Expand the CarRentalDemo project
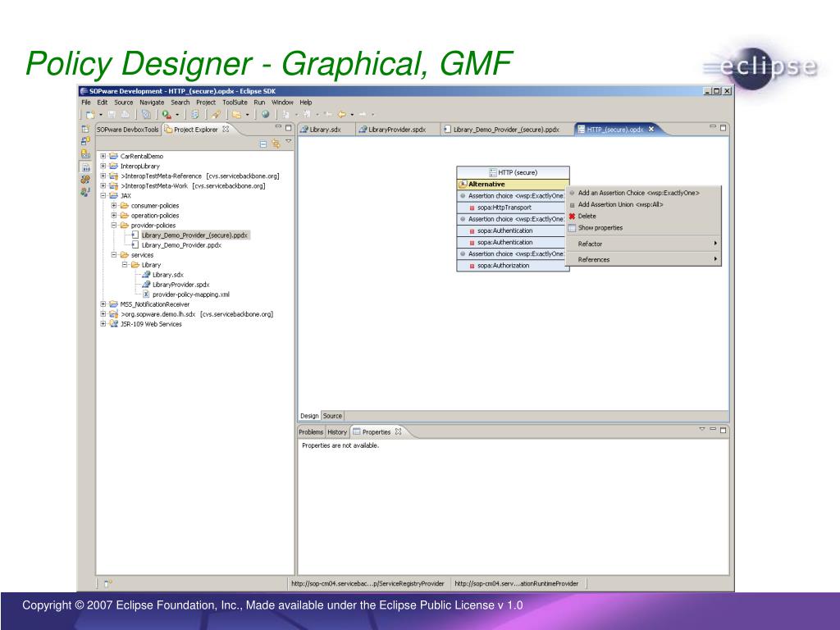This screenshot has height=630, width=840. pyautogui.click(x=103, y=157)
